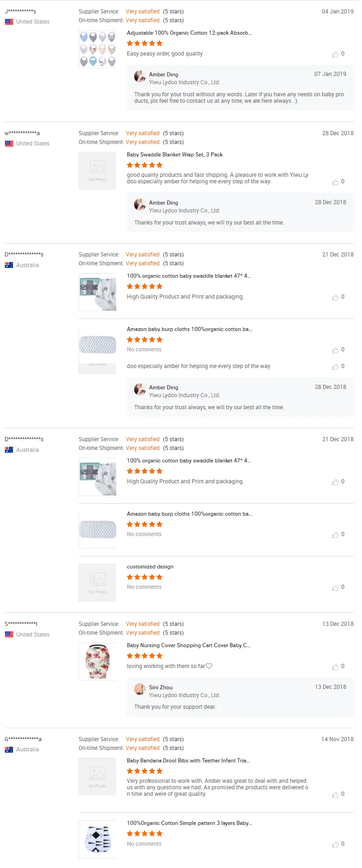Click Amber Ding's avatar in 07 Jan reply
Viewport: 362px width, 868px height.
[140, 76]
